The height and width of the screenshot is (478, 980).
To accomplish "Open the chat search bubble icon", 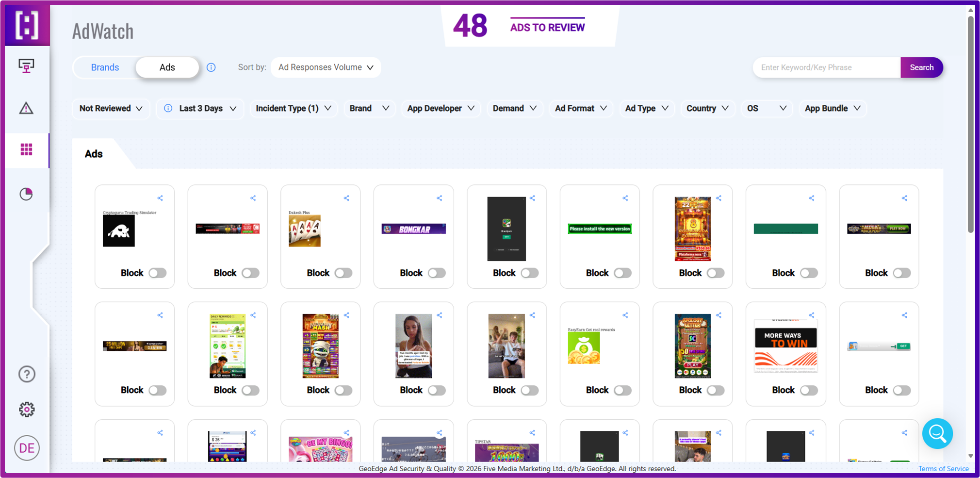I will [937, 434].
